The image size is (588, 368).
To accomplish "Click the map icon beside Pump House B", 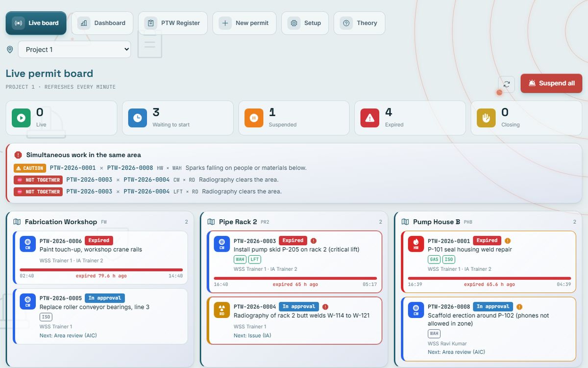I will coord(405,222).
